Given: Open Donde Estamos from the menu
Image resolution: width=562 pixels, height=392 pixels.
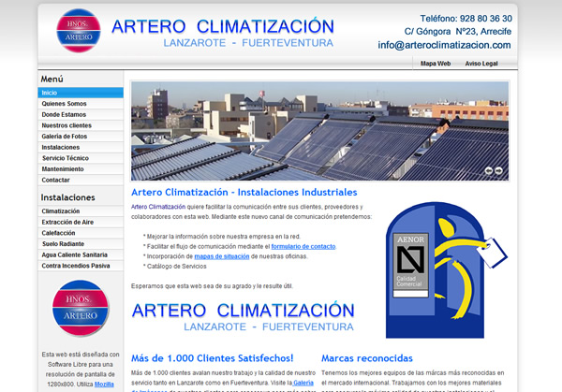Looking at the screenshot, I should coord(81,114).
